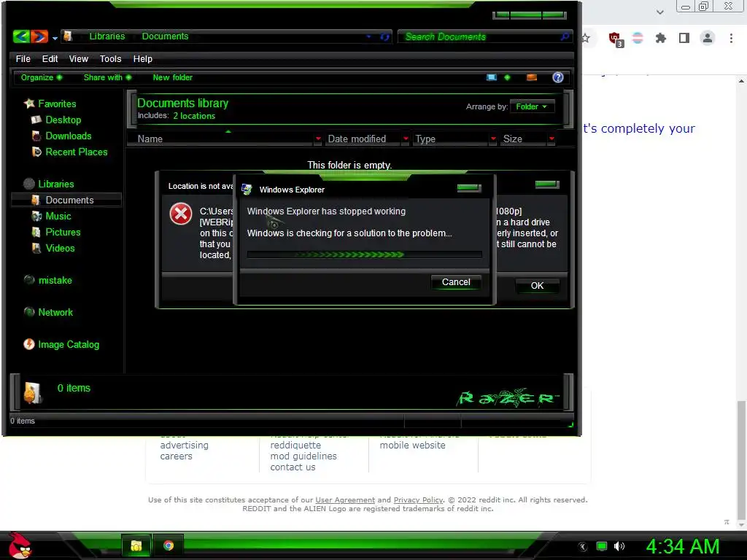This screenshot has width=747, height=560.
Task: Expand the Organize dropdown
Action: click(x=42, y=77)
